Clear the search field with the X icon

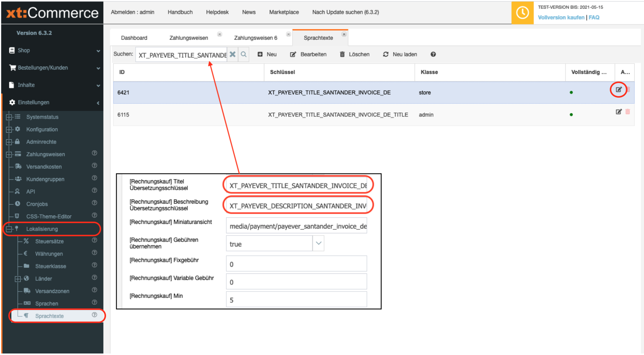click(x=233, y=54)
